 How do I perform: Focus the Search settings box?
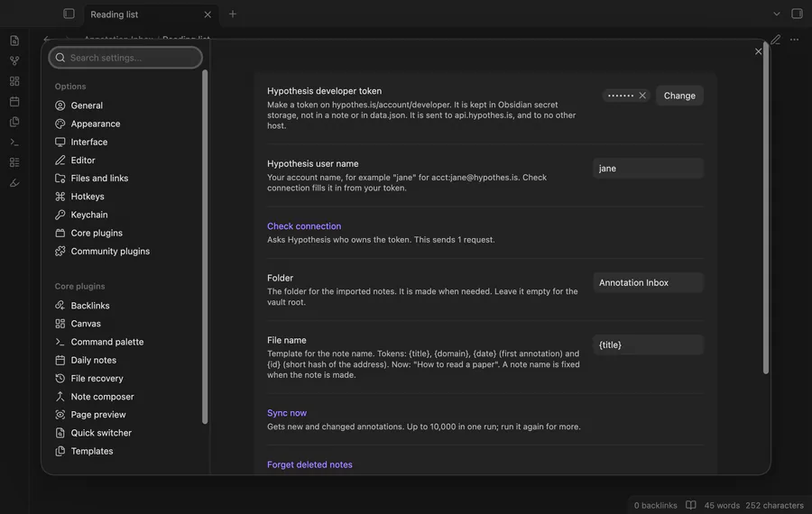(125, 58)
